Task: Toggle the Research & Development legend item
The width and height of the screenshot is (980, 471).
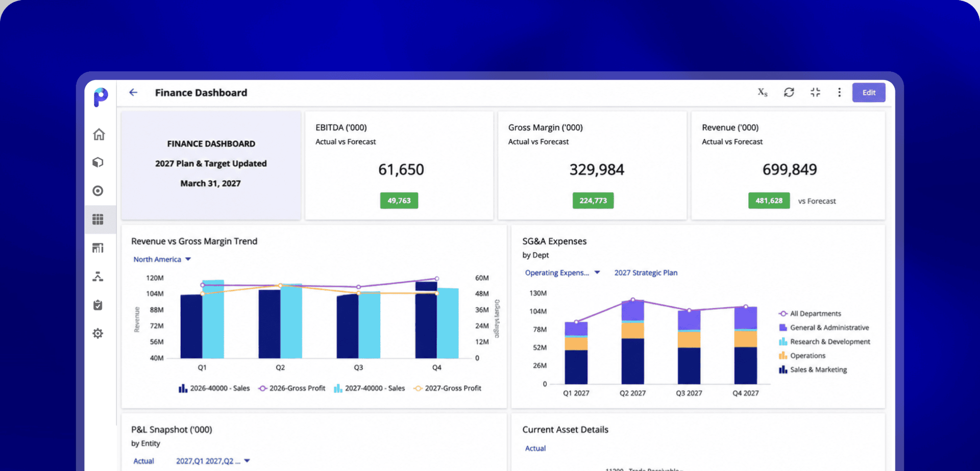Action: point(824,341)
